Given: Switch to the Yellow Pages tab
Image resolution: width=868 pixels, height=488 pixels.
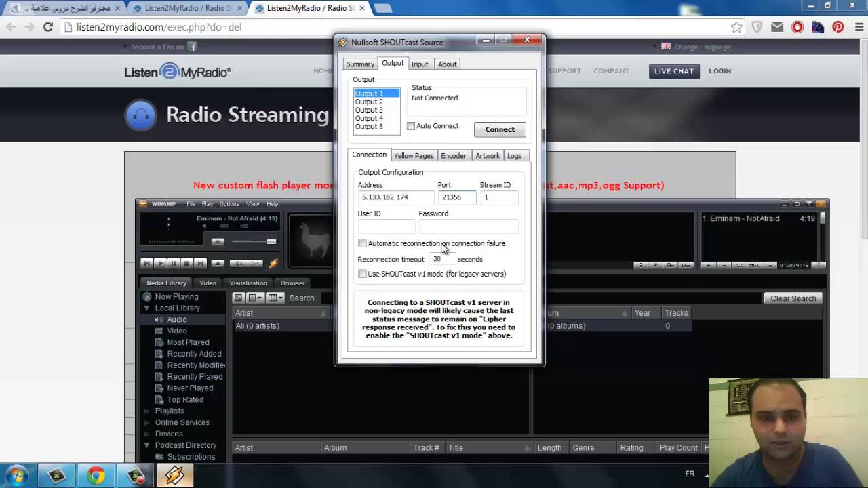Looking at the screenshot, I should click(414, 156).
